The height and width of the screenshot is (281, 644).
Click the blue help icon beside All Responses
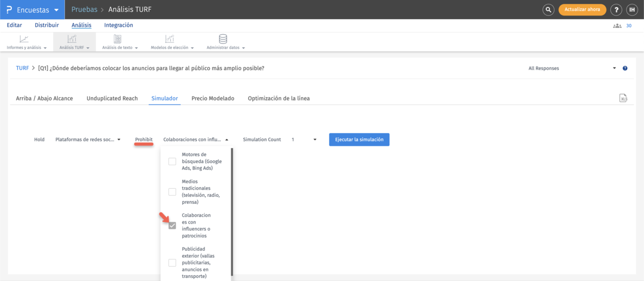pyautogui.click(x=625, y=69)
